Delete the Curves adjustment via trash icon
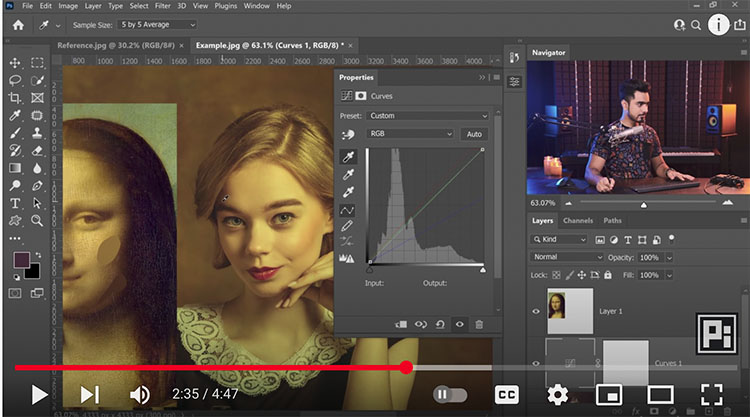The image size is (750, 417). point(479,324)
